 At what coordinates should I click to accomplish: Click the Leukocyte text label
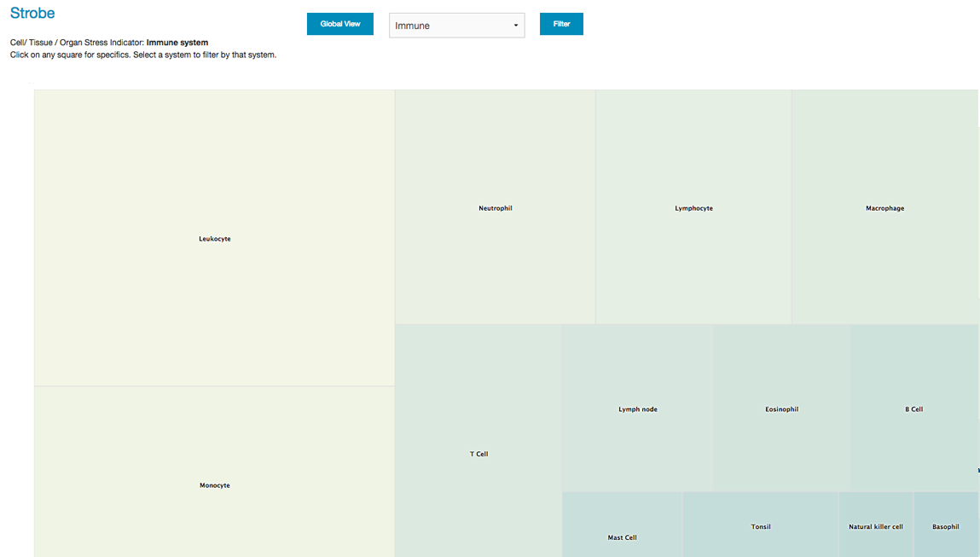(x=214, y=239)
